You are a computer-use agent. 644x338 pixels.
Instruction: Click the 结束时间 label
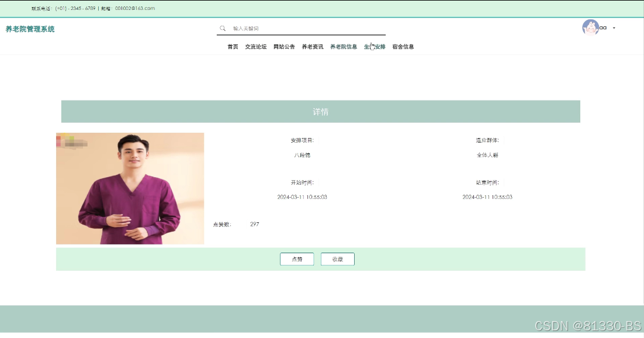[x=487, y=182]
